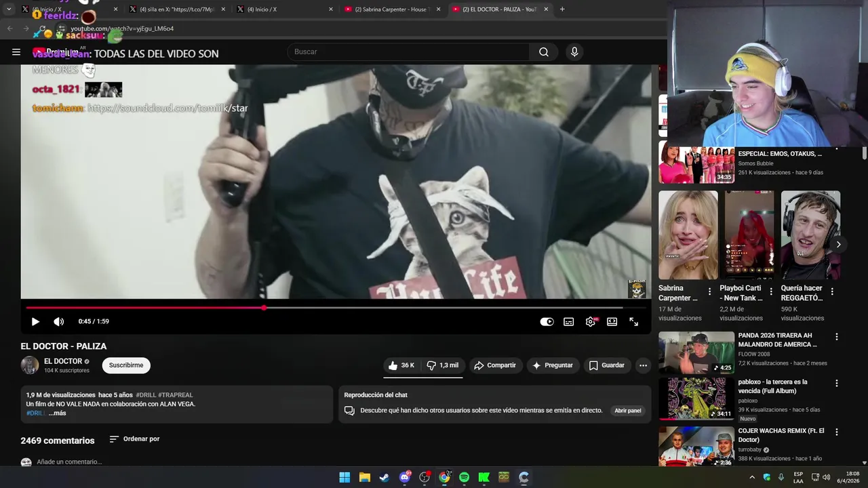Open EL DOCTOR channel avatar
This screenshot has width=868, height=488.
click(30, 365)
